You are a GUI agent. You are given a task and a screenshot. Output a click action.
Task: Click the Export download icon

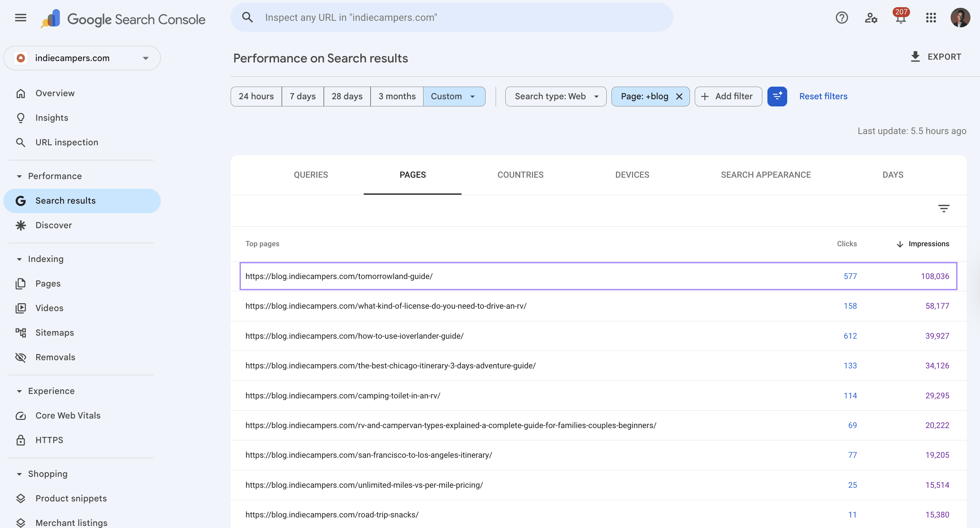915,57
